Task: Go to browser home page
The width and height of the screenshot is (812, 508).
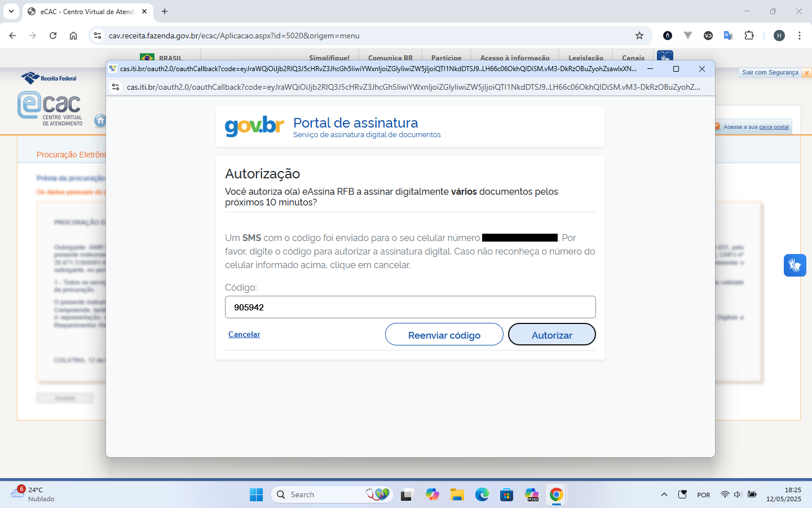Action: tap(73, 36)
